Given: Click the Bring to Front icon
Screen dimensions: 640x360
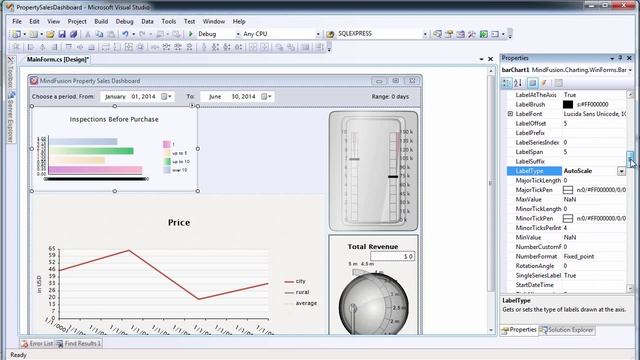Looking at the screenshot, I should [279, 47].
